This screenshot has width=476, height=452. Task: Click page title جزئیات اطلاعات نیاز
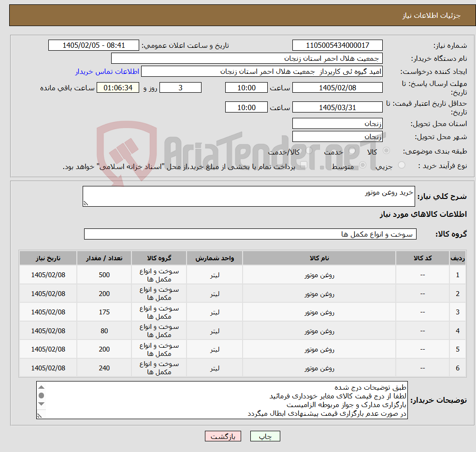(x=432, y=15)
